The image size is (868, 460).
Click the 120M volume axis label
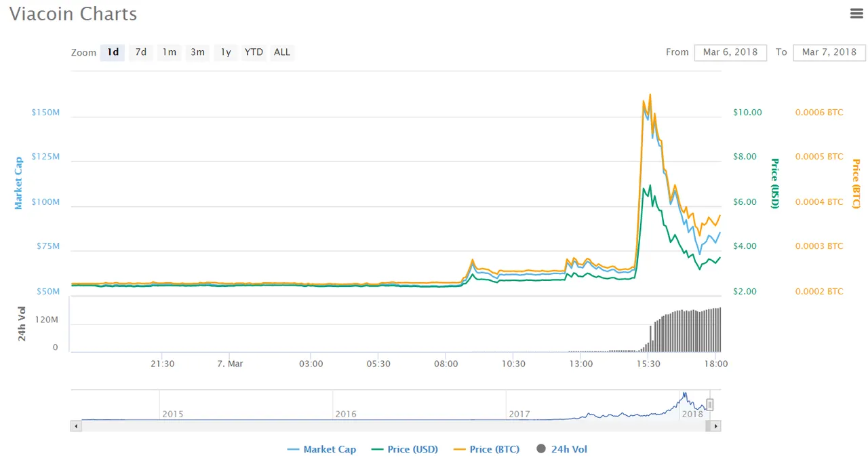click(46, 320)
